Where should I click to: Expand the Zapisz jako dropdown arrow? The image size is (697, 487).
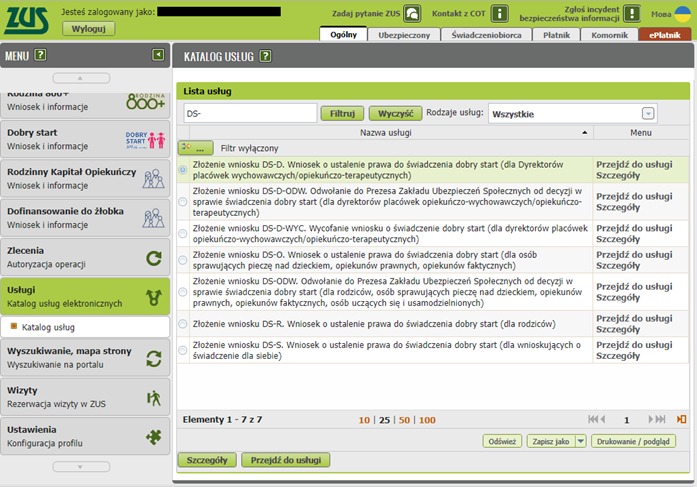pyautogui.click(x=581, y=441)
